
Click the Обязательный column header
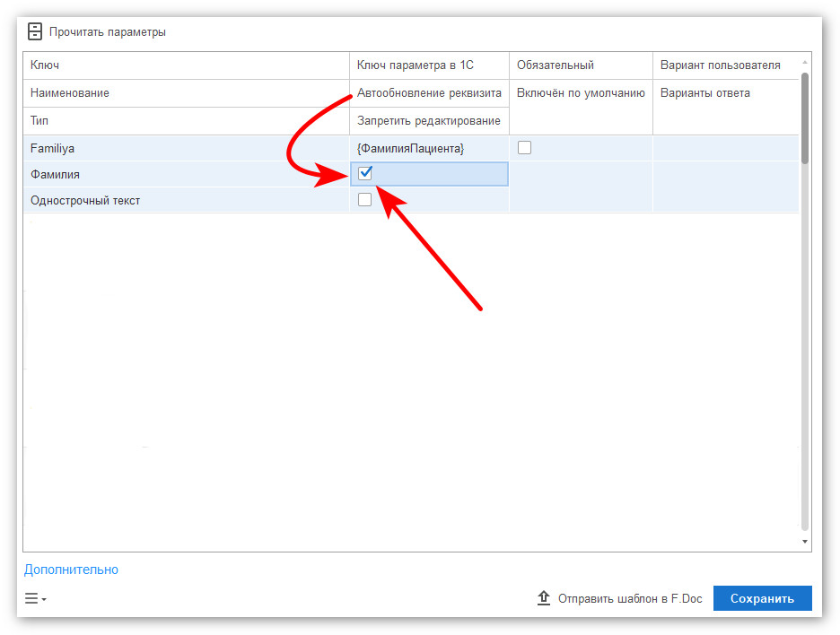click(x=582, y=65)
